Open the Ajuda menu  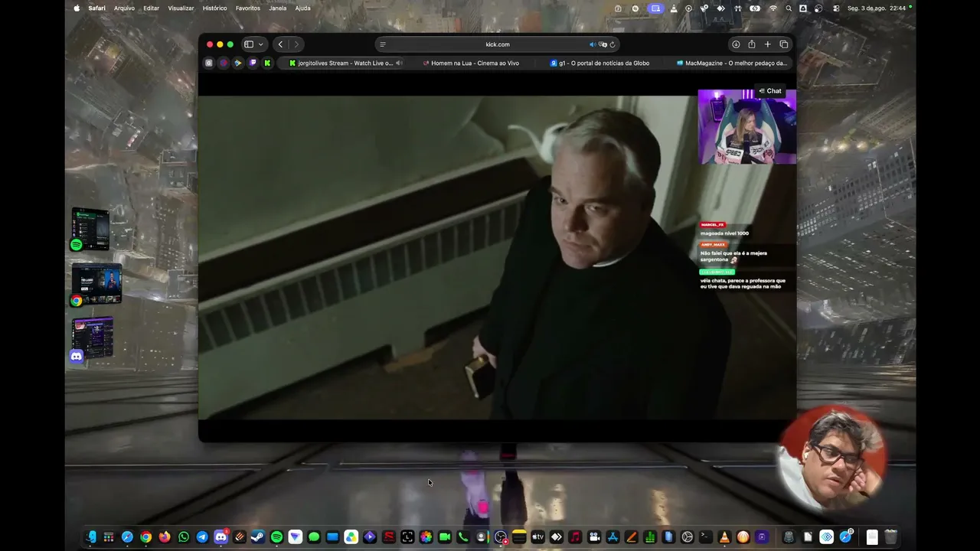[303, 8]
